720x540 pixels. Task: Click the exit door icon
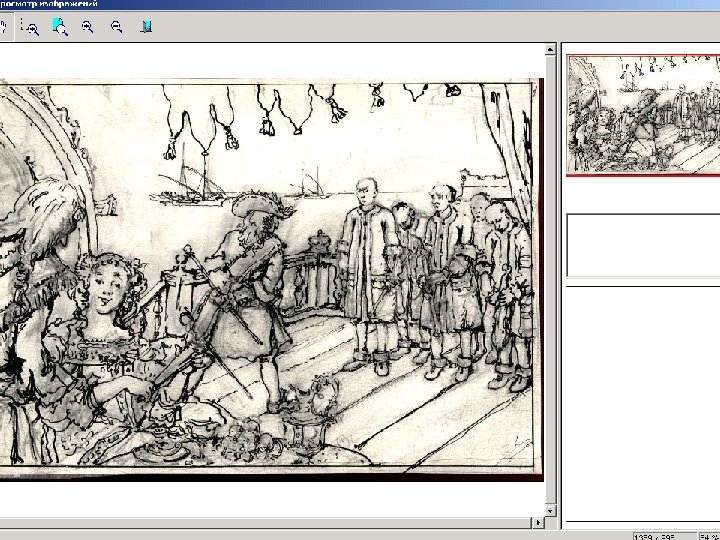[x=146, y=27]
